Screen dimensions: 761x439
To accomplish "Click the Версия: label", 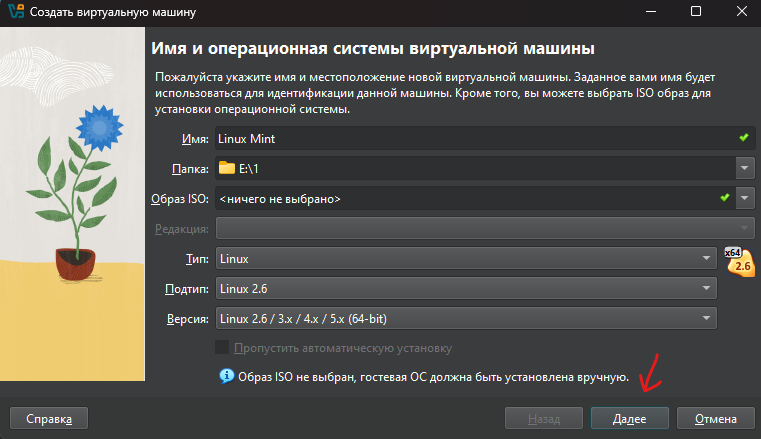I will (188, 319).
